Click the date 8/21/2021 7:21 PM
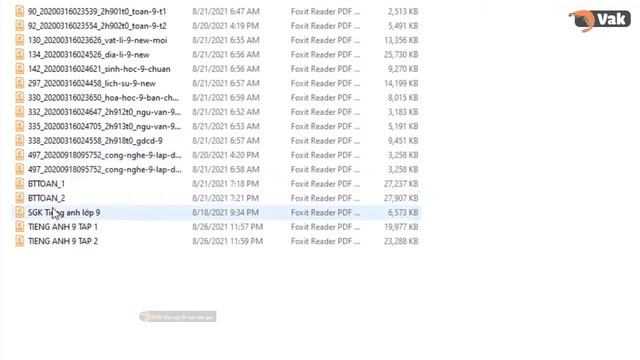This screenshot has width=640, height=360. (225, 198)
